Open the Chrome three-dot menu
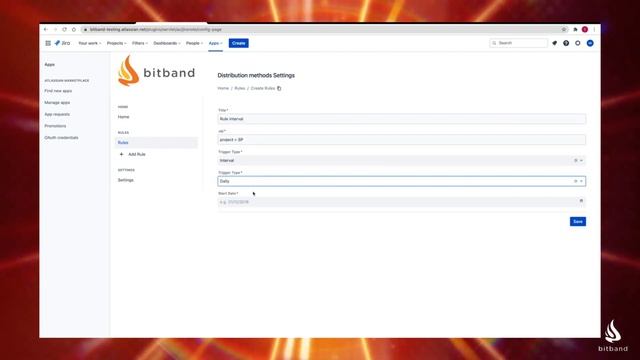The width and height of the screenshot is (640, 360). [594, 29]
